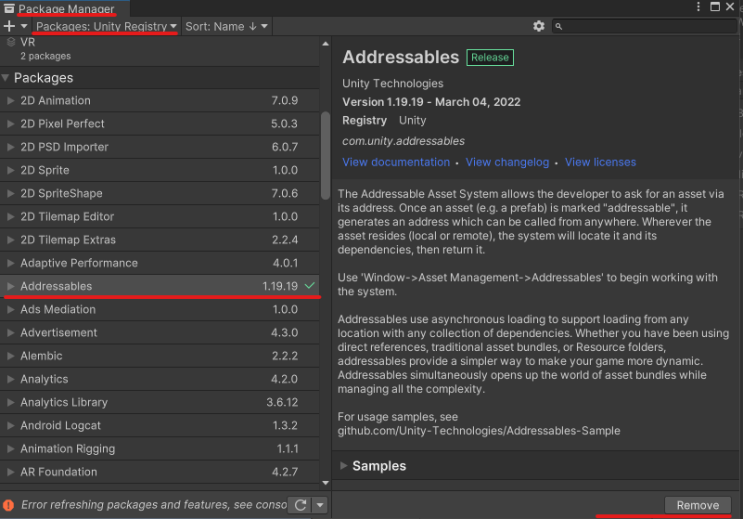743x519 pixels.
Task: Click scroll-up arrow of package list
Action: 325,44
